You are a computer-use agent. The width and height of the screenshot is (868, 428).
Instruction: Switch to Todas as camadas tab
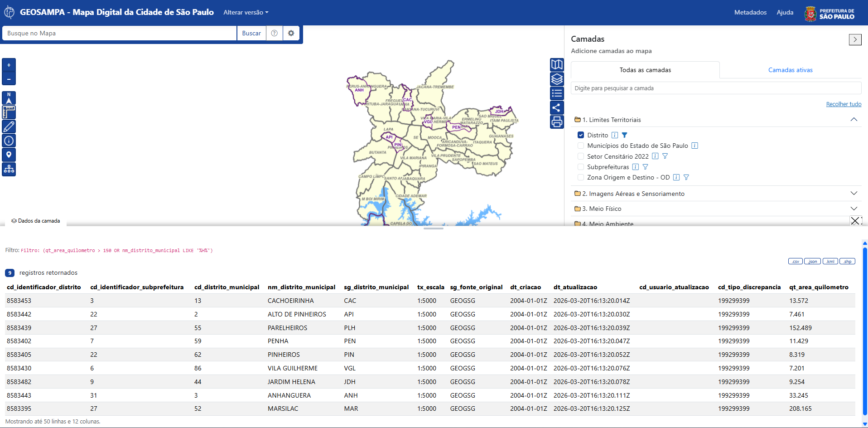click(645, 70)
